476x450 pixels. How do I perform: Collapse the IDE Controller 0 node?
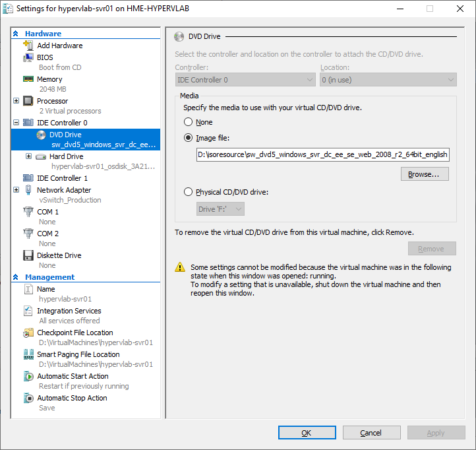16,123
